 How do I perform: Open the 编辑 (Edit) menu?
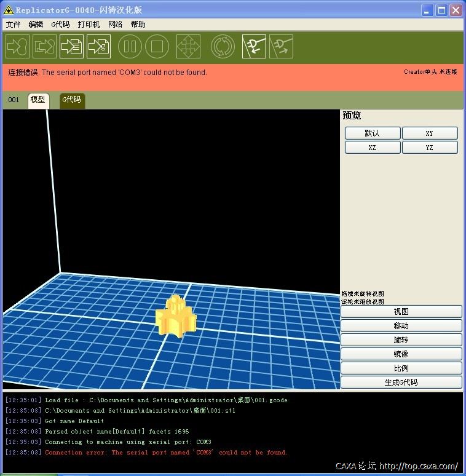(x=36, y=24)
